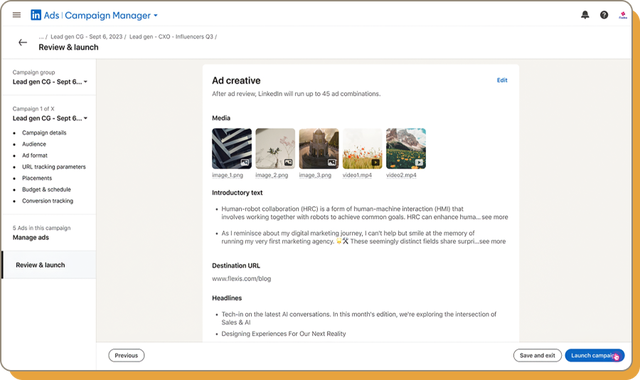This screenshot has height=380, width=640.
Task: Click the www.flexis.com/blog destination URL
Action: tap(241, 279)
